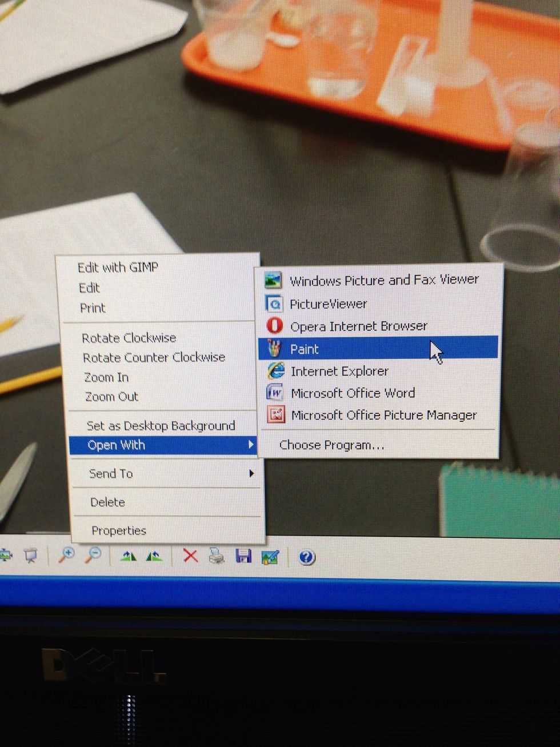Click the printer icon in the toolbar

(x=217, y=556)
